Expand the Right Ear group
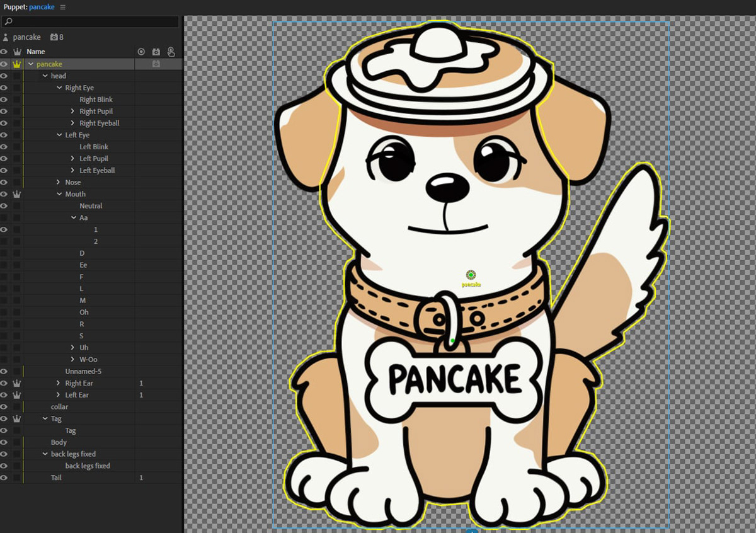The width and height of the screenshot is (756, 533). coord(59,383)
